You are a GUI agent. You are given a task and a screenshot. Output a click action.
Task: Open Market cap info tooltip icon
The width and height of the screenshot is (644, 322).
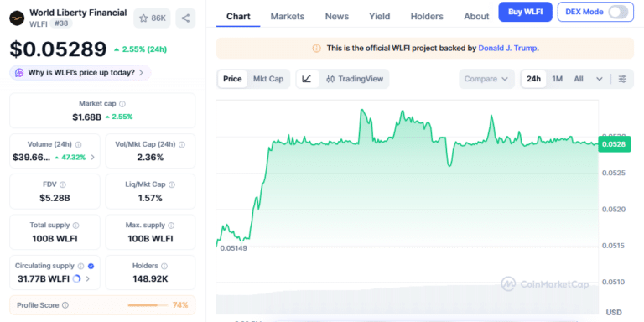tap(122, 104)
